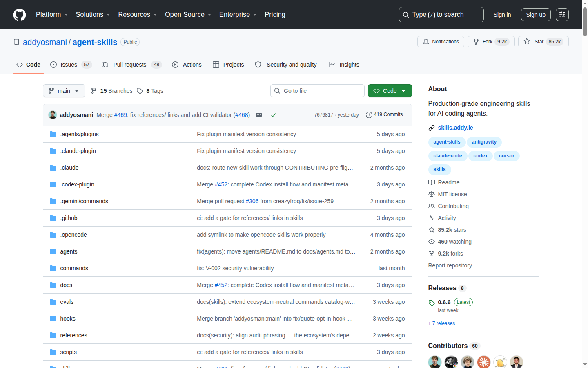
Task: Open the 8 Tags list
Action: point(150,91)
